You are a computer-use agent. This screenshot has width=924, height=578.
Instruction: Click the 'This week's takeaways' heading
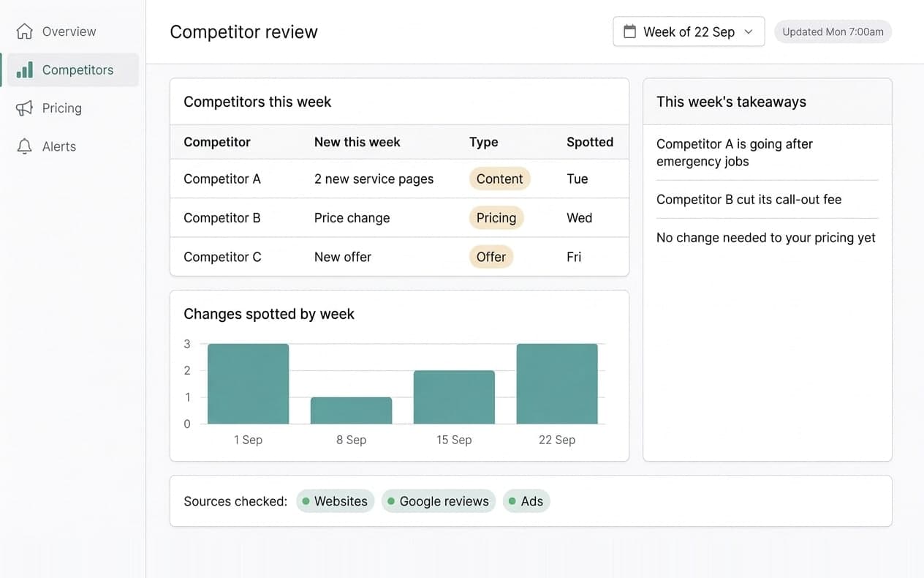coord(731,102)
